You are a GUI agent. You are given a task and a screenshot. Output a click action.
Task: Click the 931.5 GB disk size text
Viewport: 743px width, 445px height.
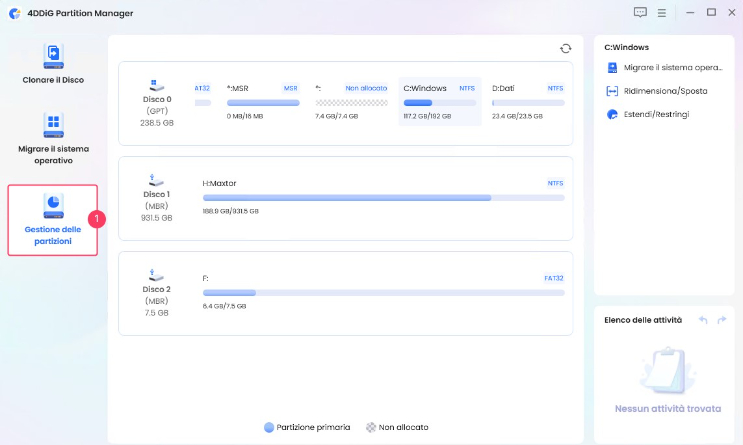[x=156, y=218]
